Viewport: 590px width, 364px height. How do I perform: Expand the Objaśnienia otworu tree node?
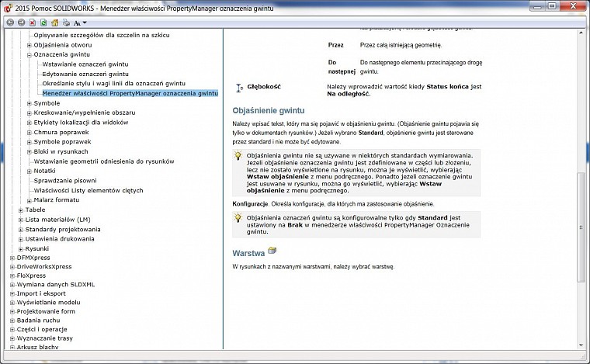point(29,45)
